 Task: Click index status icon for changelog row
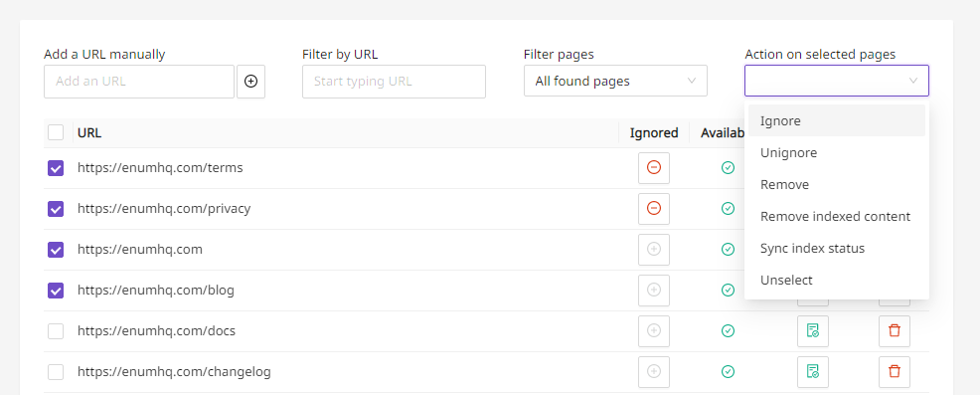coord(812,371)
